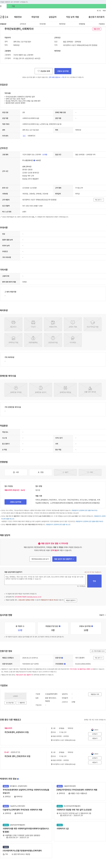
Task: Jump to the 기업정보 section tab
Action: pyautogui.click(x=102, y=24)
